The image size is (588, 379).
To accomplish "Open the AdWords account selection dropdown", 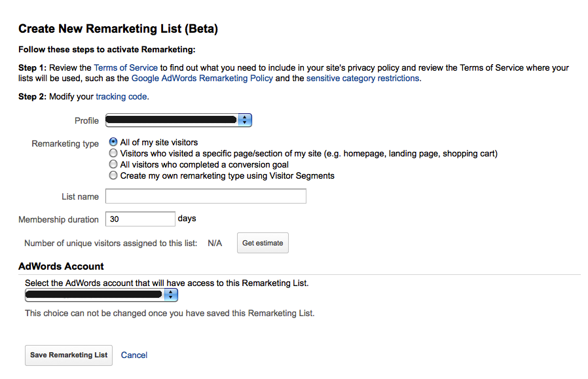I will click(101, 295).
